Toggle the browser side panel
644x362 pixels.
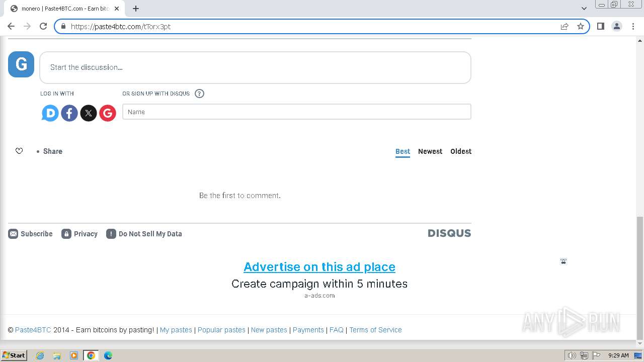tap(600, 26)
